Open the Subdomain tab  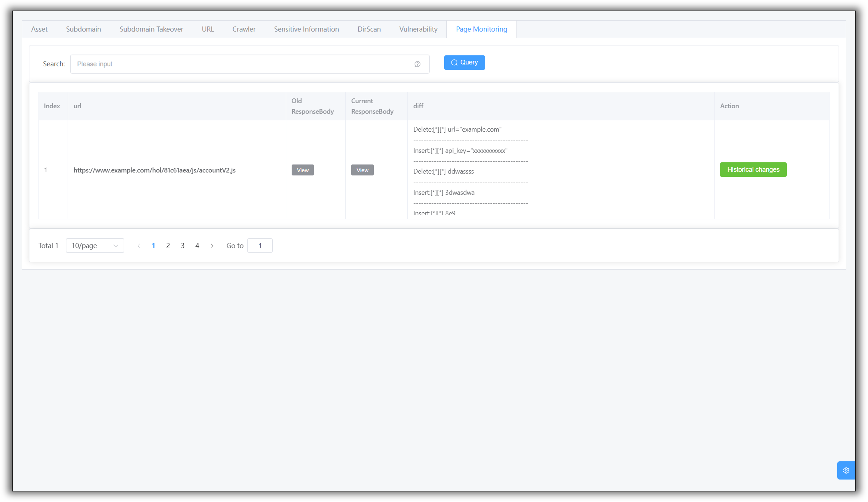point(83,29)
